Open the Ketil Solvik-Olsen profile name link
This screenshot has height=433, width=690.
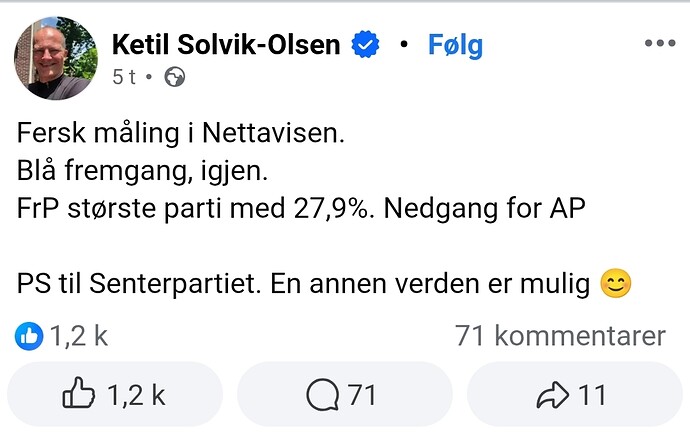(x=226, y=45)
